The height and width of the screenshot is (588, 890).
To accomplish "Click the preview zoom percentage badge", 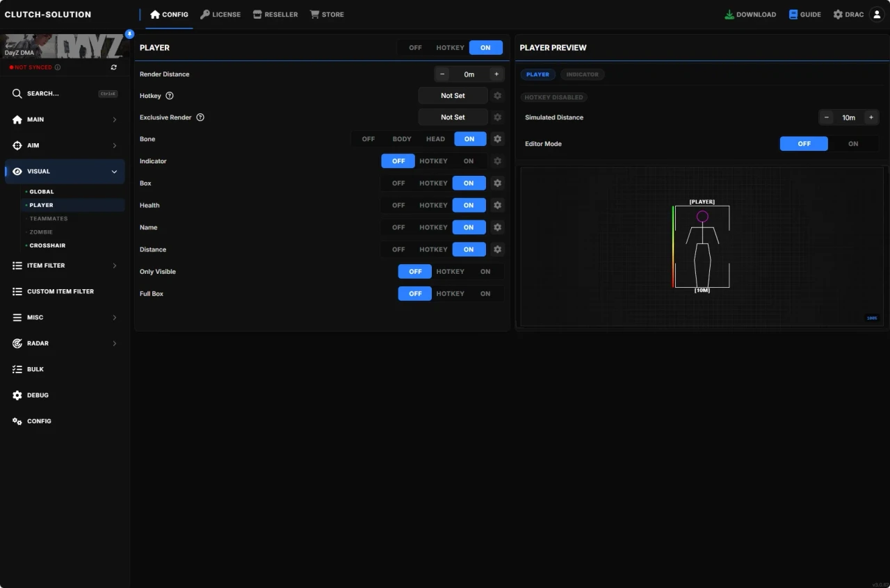I will 871,318.
